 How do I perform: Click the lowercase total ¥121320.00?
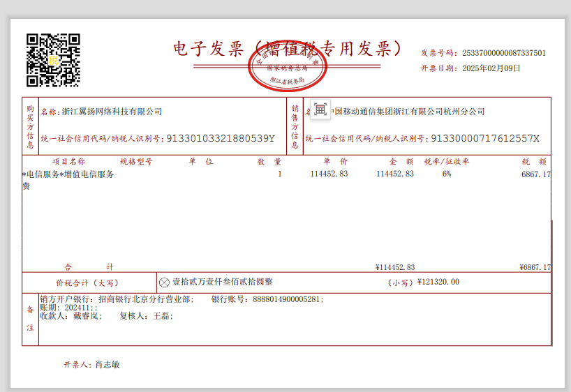point(438,282)
